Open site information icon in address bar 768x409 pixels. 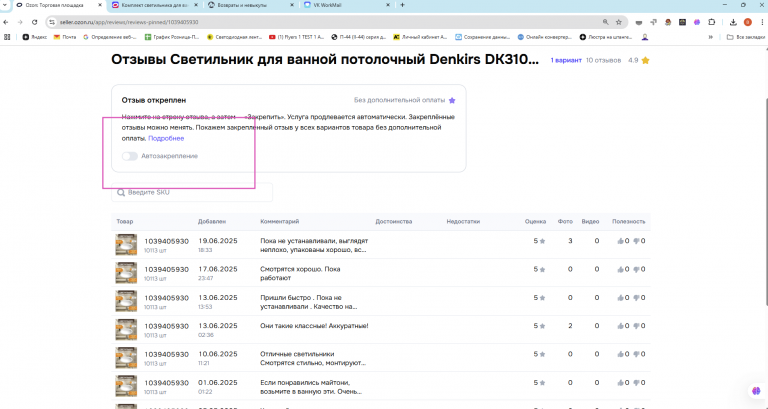pyautogui.click(x=53, y=22)
